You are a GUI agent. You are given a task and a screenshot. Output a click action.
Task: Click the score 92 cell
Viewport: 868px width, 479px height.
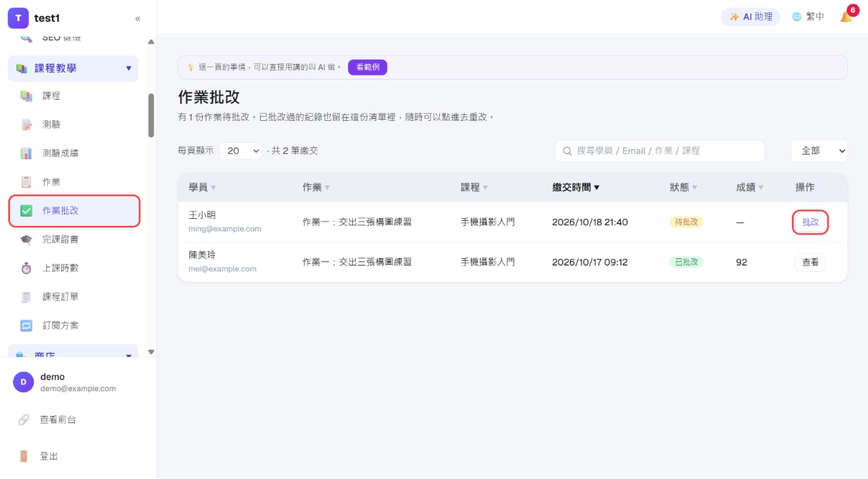point(741,262)
